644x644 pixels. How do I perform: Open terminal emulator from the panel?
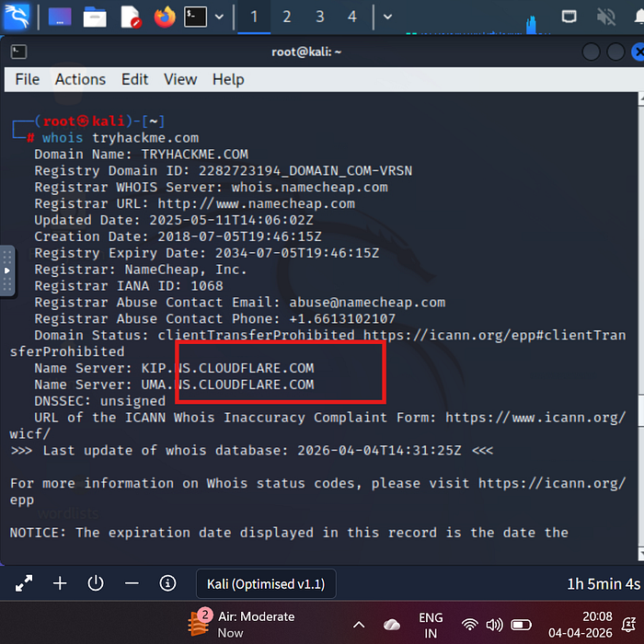[195, 17]
